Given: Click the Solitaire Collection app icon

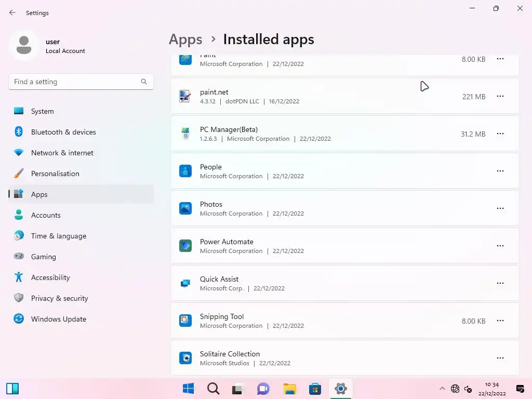Looking at the screenshot, I should click(185, 358).
